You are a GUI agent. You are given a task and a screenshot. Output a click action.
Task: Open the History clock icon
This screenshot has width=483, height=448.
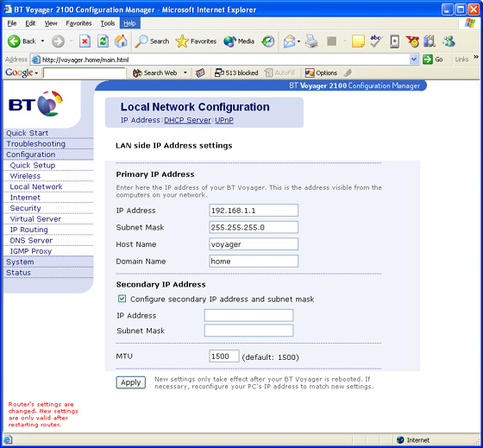(x=268, y=41)
